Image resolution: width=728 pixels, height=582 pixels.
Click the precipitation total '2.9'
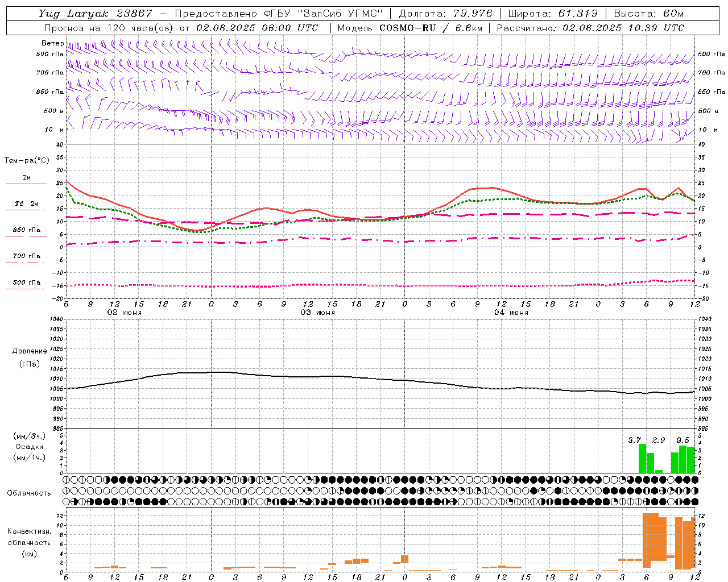(x=659, y=440)
